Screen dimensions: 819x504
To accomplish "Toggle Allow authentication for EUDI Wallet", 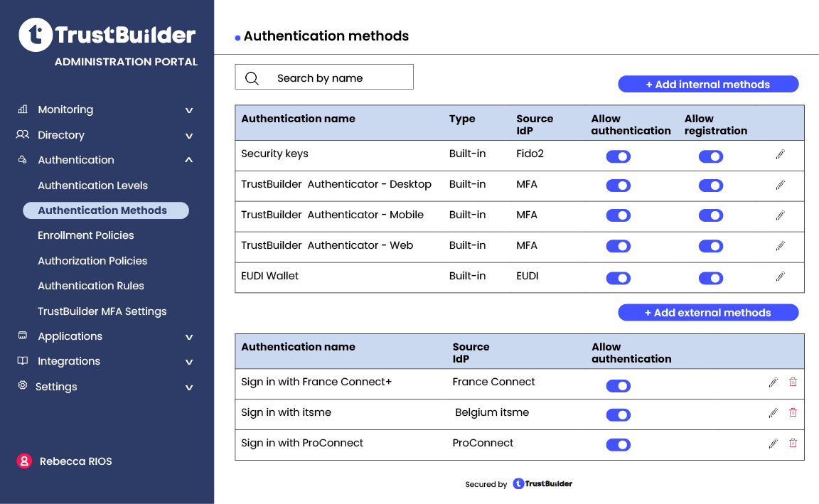I will coord(619,279).
